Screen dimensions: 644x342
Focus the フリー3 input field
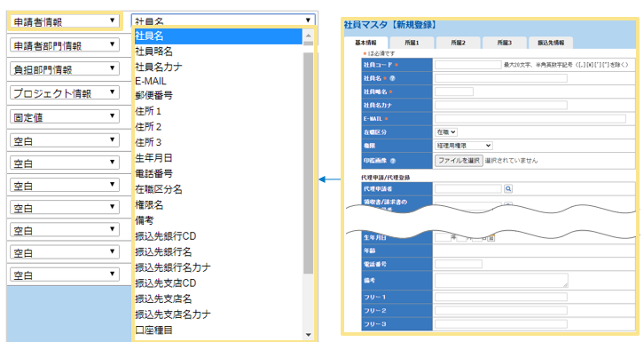[501, 324]
